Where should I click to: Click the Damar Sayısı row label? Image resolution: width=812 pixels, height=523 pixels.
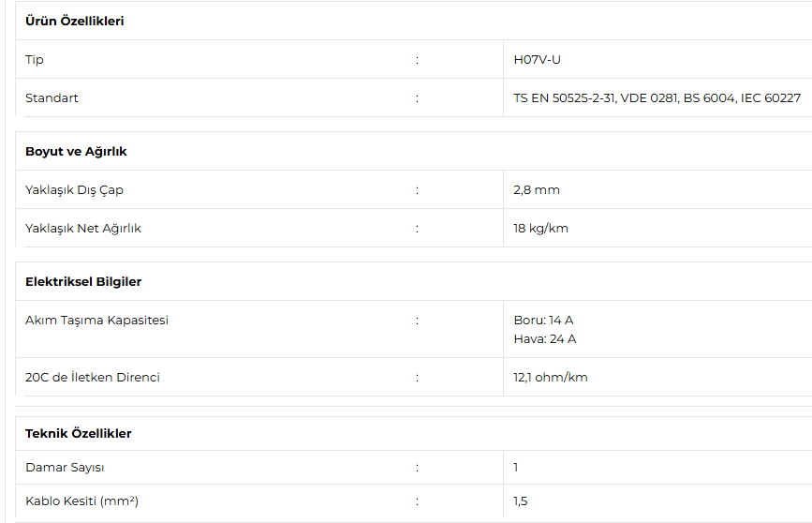pyautogui.click(x=65, y=468)
